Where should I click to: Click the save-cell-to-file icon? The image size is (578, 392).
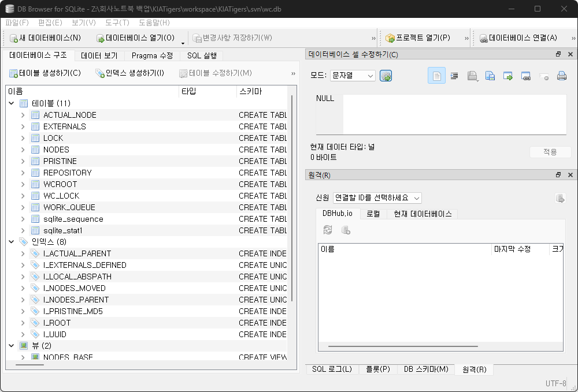[490, 76]
